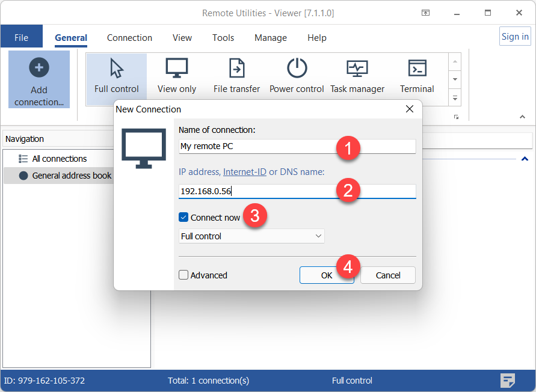
Task: Select All connections in Navigation tree
Action: coord(59,159)
